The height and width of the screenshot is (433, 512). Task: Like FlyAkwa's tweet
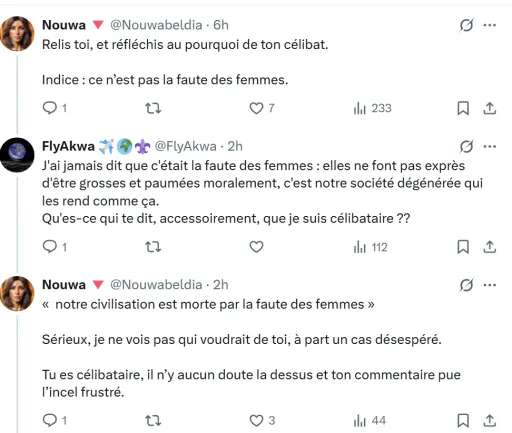pos(256,247)
